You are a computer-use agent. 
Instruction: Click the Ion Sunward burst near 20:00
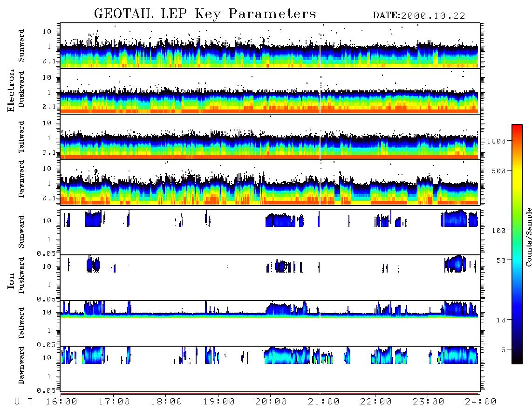click(280, 220)
